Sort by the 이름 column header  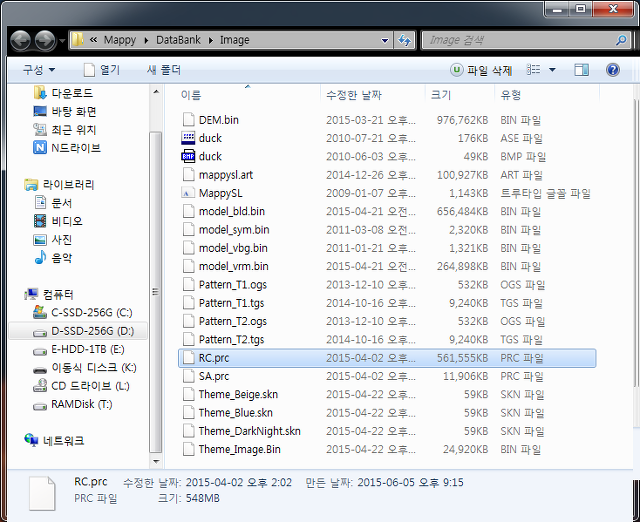[191, 95]
